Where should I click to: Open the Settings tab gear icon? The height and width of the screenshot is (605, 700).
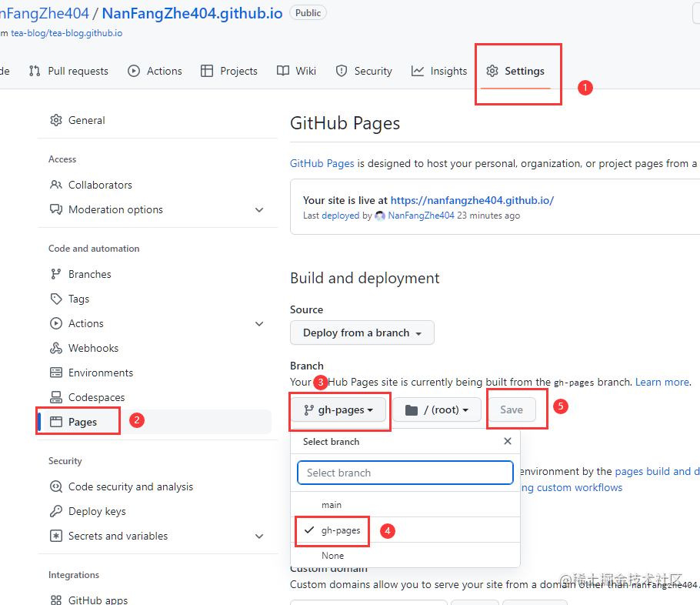(x=492, y=71)
